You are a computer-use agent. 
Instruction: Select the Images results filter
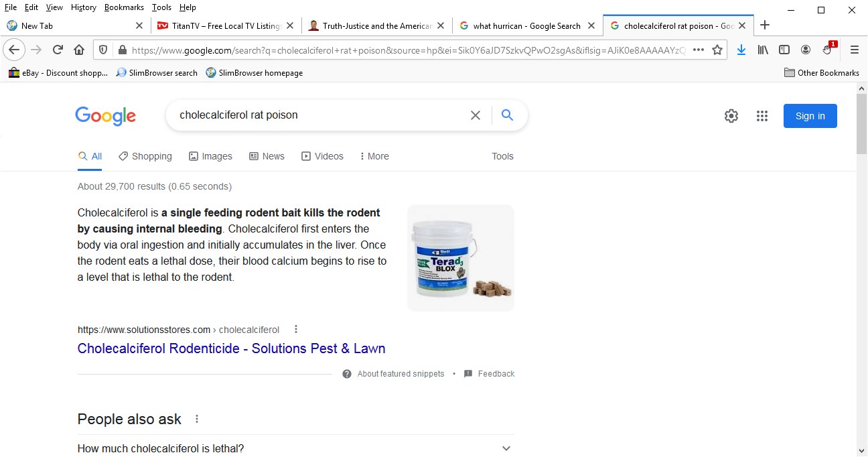coord(210,156)
